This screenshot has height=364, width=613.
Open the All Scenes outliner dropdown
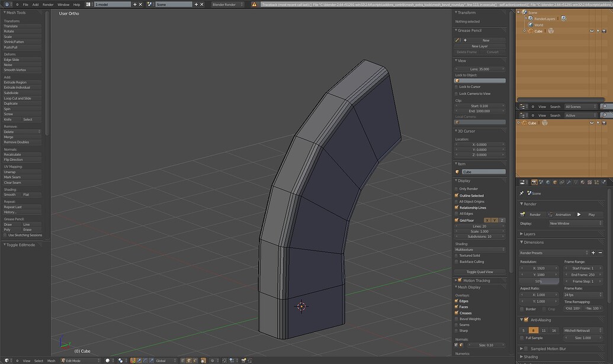click(x=581, y=107)
